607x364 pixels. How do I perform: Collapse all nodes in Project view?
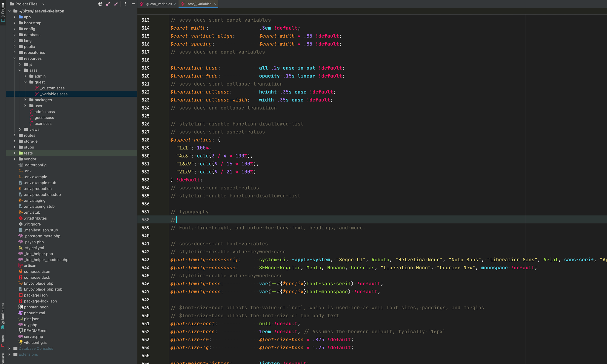click(x=115, y=4)
